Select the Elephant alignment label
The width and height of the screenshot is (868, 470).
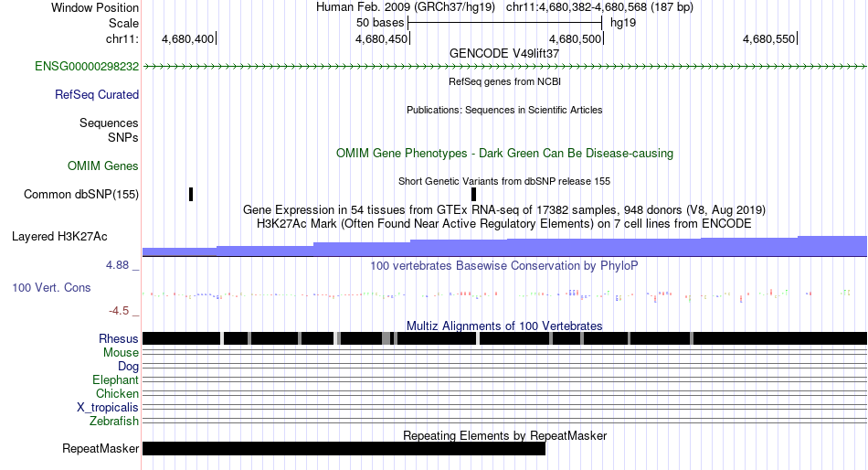pyautogui.click(x=116, y=380)
